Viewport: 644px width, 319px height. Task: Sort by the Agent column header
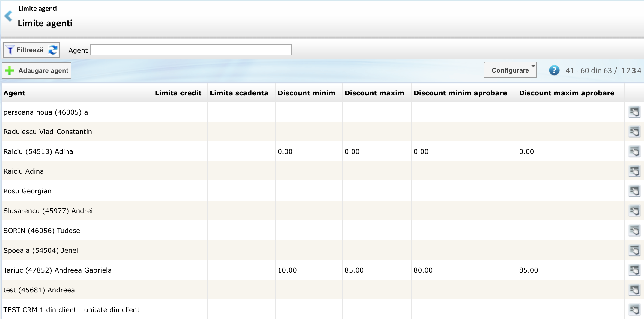[14, 93]
